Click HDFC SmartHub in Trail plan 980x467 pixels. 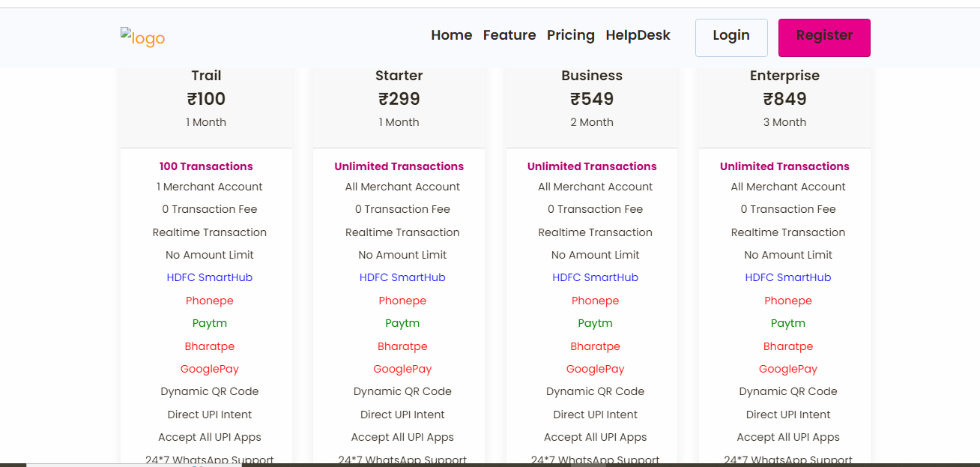[210, 277]
